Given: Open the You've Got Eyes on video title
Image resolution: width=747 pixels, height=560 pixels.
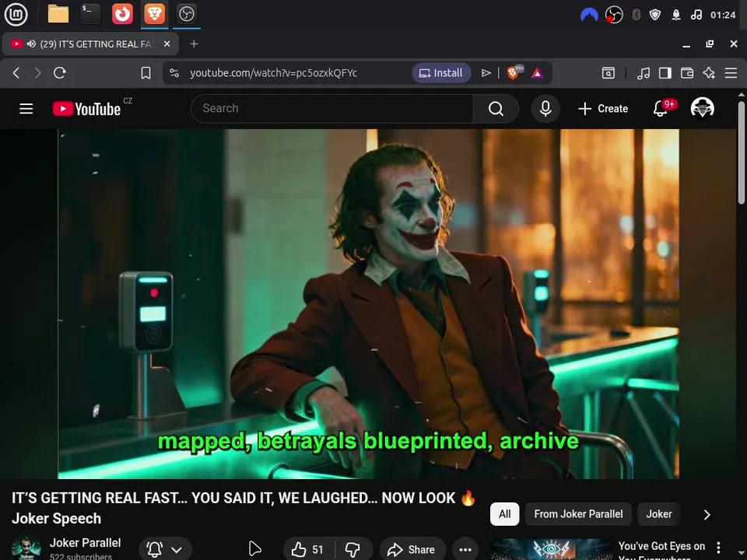Looking at the screenshot, I should (x=661, y=551).
